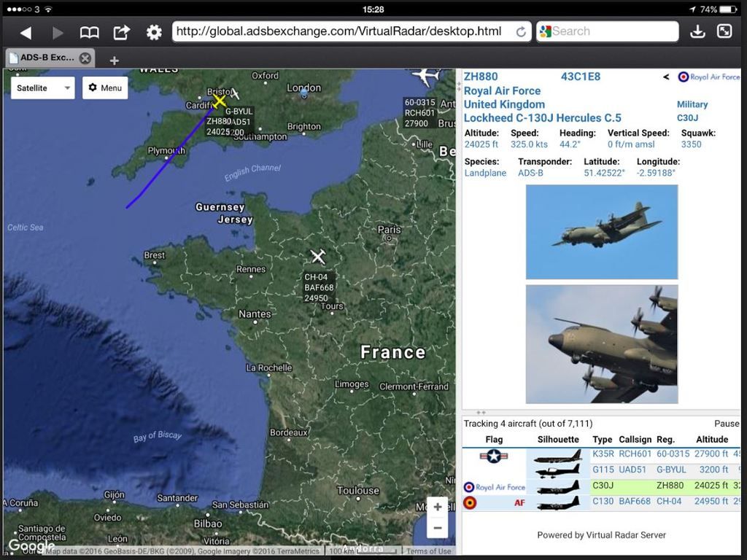Click the aircraft marker near Tours
Viewport: 747px width, 560px height.
pyautogui.click(x=317, y=256)
